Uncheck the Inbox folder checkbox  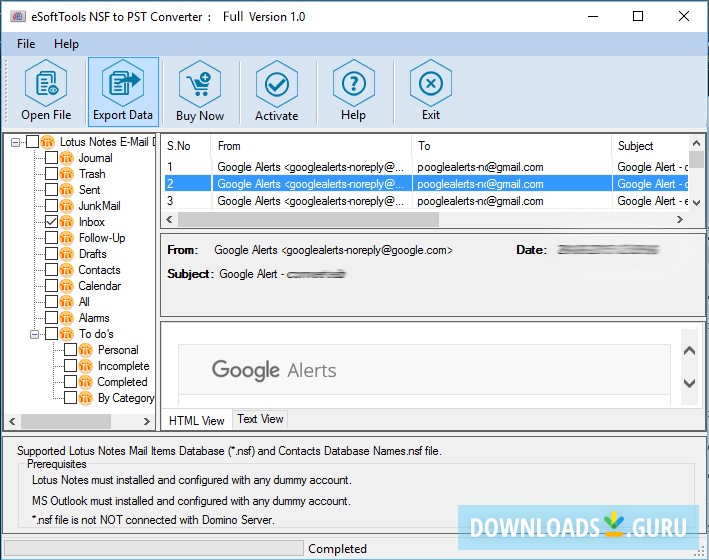[x=52, y=222]
